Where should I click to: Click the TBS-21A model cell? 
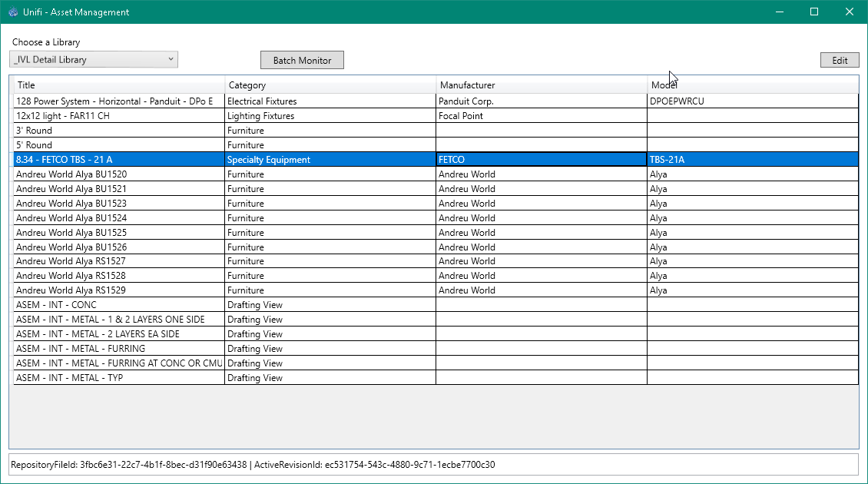click(x=753, y=160)
